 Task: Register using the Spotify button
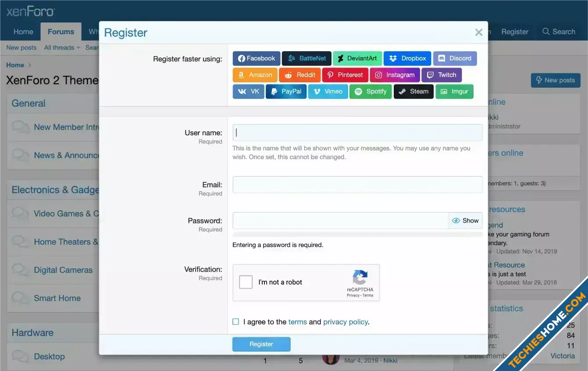point(371,92)
